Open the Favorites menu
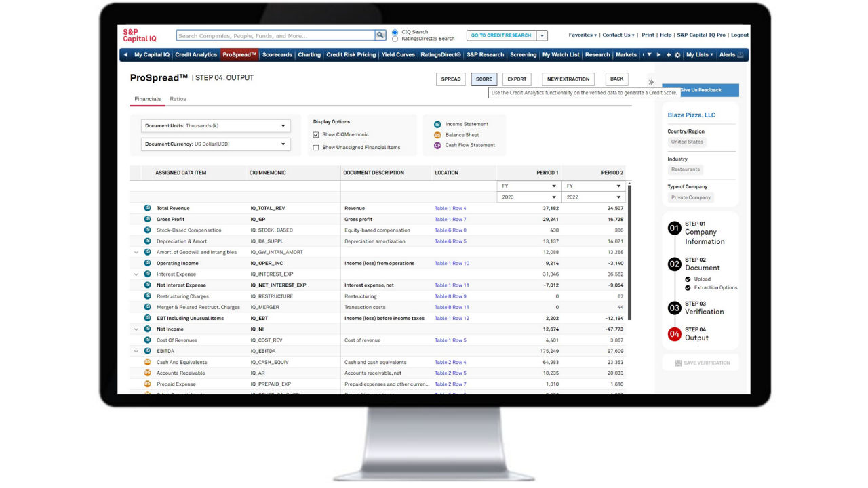Image resolution: width=868 pixels, height=488 pixels. tap(583, 35)
